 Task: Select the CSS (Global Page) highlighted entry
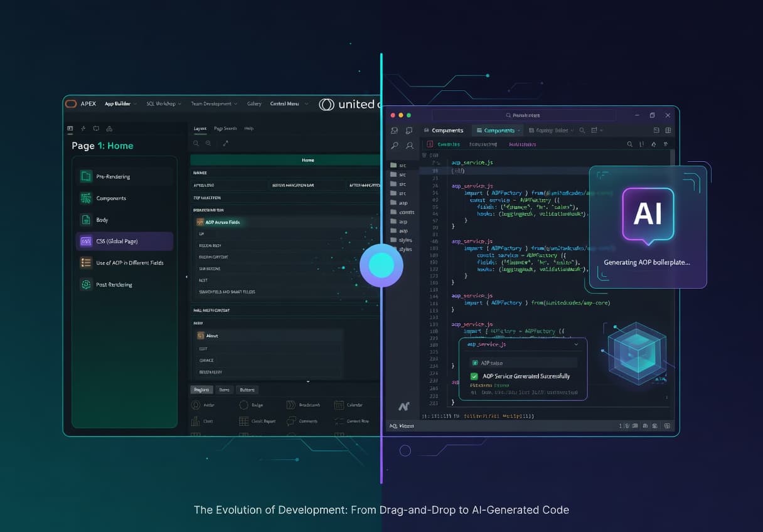124,241
